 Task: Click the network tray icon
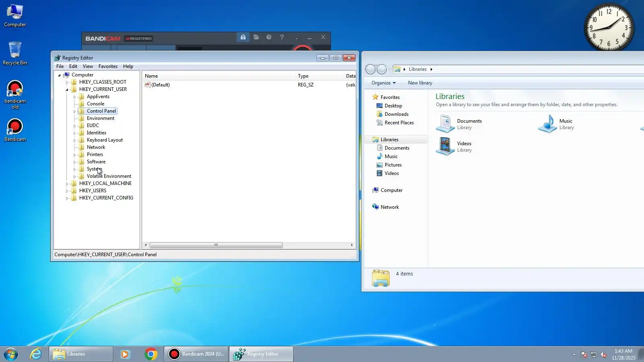click(593, 354)
